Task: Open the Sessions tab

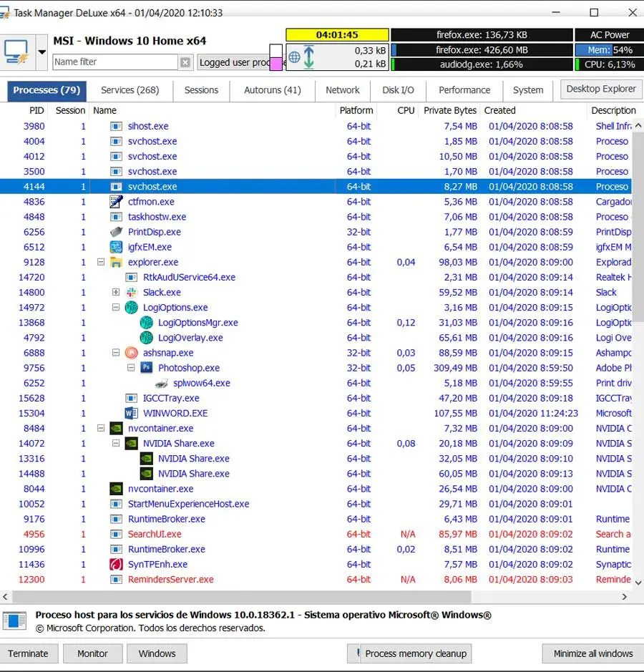Action: 201,90
